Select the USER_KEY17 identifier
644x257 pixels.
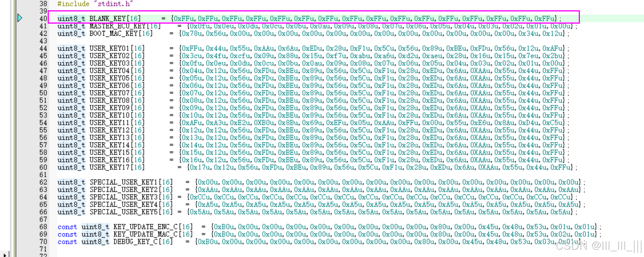coord(109,167)
